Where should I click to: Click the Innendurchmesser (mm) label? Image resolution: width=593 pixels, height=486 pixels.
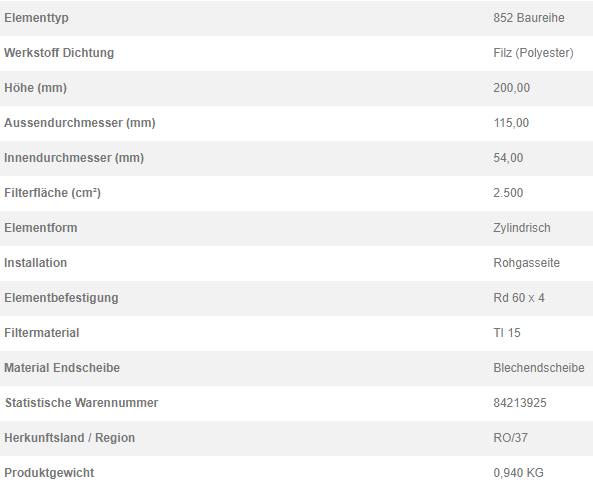[x=74, y=158]
